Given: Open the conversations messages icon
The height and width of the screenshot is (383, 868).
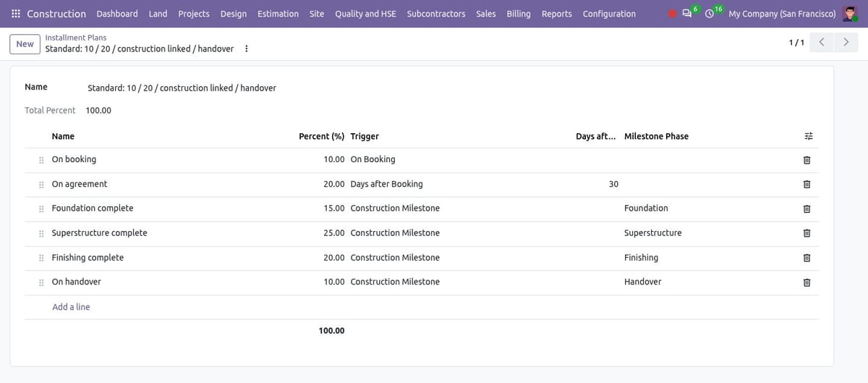Looking at the screenshot, I should point(687,14).
